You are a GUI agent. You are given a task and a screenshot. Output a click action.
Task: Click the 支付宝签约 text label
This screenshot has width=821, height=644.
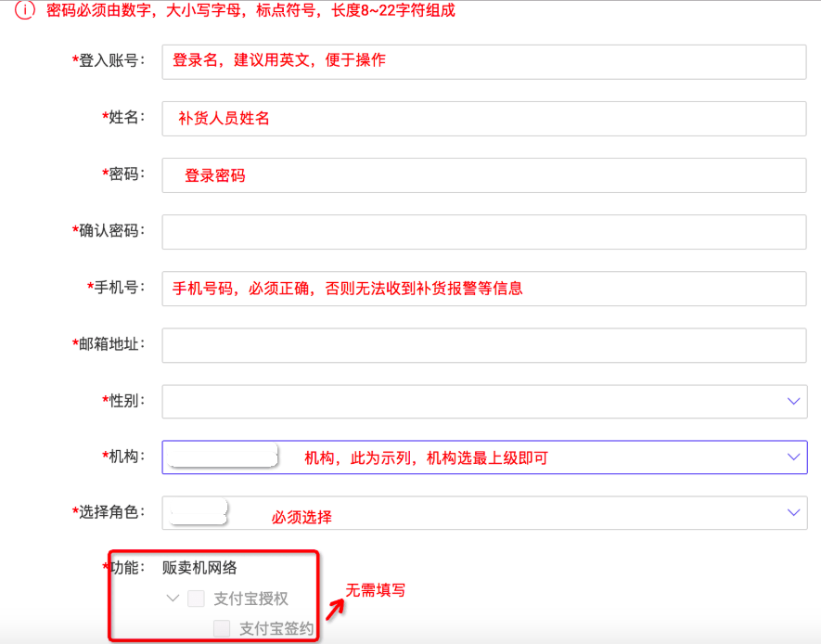click(276, 628)
